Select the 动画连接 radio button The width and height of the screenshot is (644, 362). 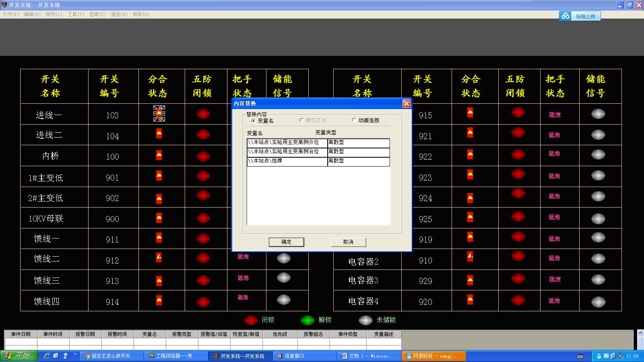tap(354, 120)
